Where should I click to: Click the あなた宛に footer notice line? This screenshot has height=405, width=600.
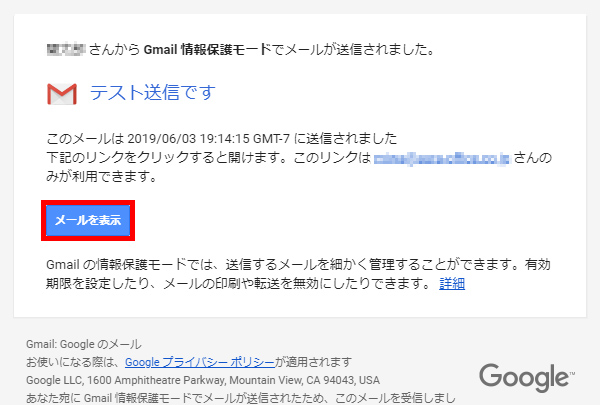pyautogui.click(x=241, y=398)
